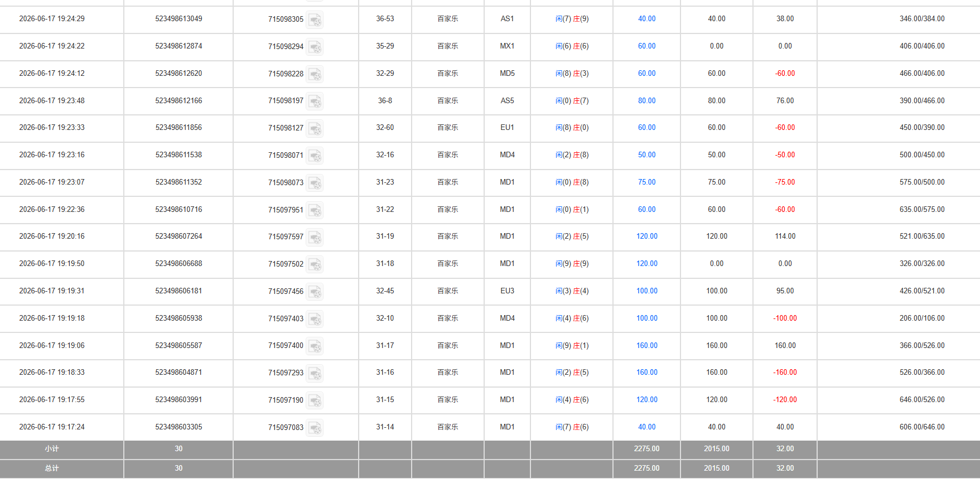Select order number 523498603305

(x=178, y=427)
